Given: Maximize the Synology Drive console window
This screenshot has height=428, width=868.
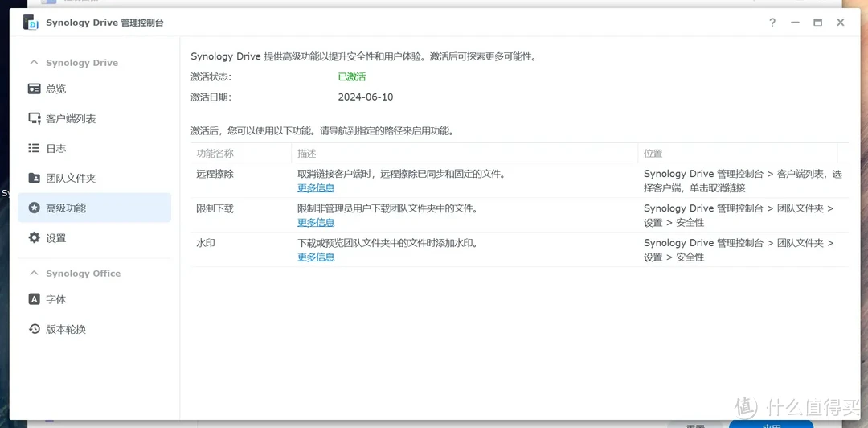Looking at the screenshot, I should 817,23.
